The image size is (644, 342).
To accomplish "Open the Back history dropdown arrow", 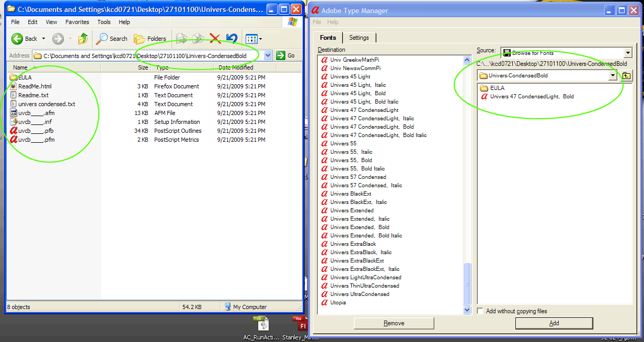I will [x=43, y=39].
